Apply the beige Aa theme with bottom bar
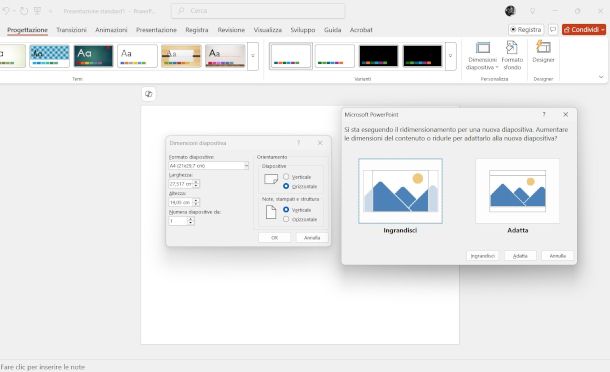This screenshot has height=372, width=610. pyautogui.click(x=225, y=56)
